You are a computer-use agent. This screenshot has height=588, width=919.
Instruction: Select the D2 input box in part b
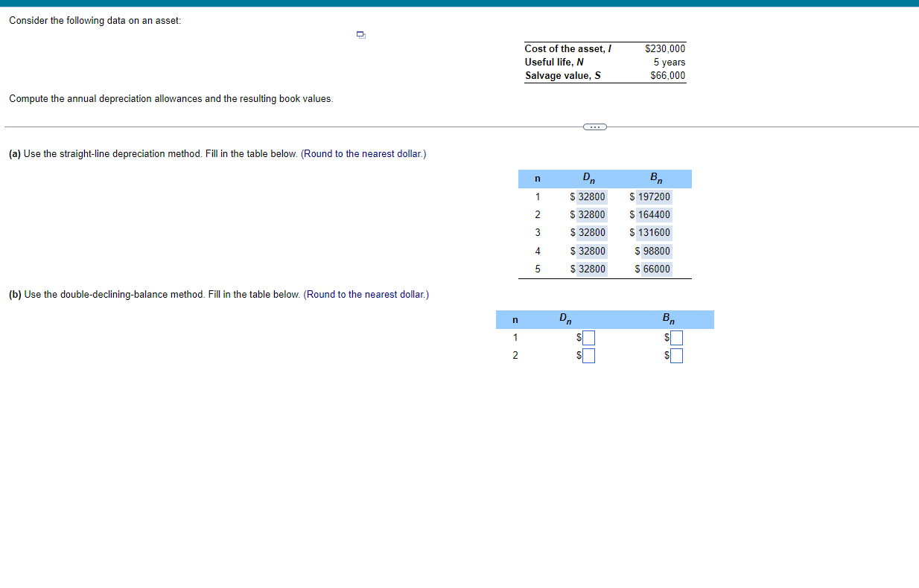tap(588, 355)
